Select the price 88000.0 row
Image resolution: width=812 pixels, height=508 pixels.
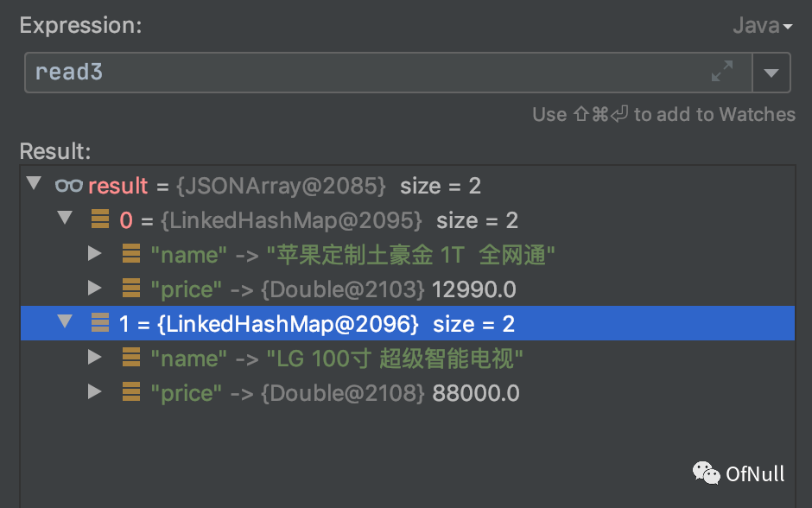coord(346,393)
